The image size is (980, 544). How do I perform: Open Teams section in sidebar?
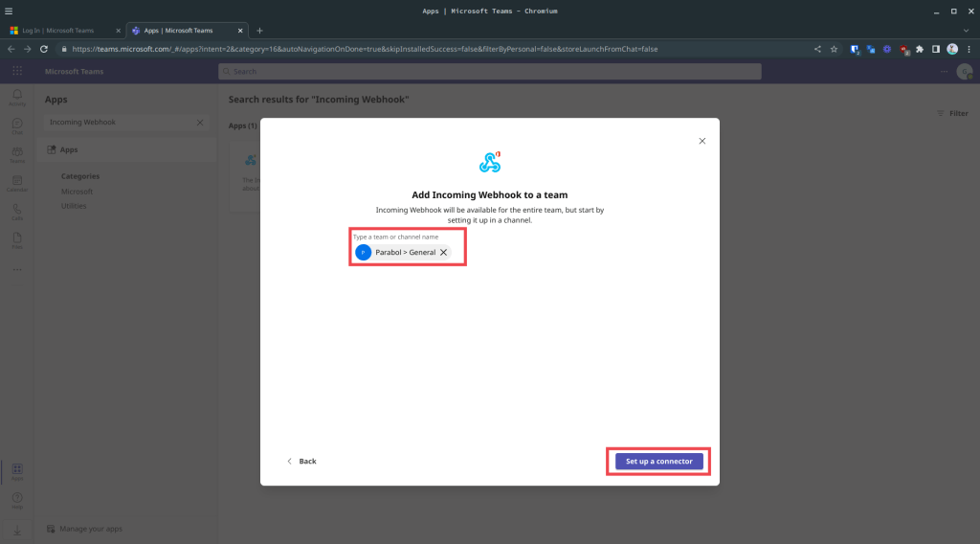pyautogui.click(x=17, y=155)
